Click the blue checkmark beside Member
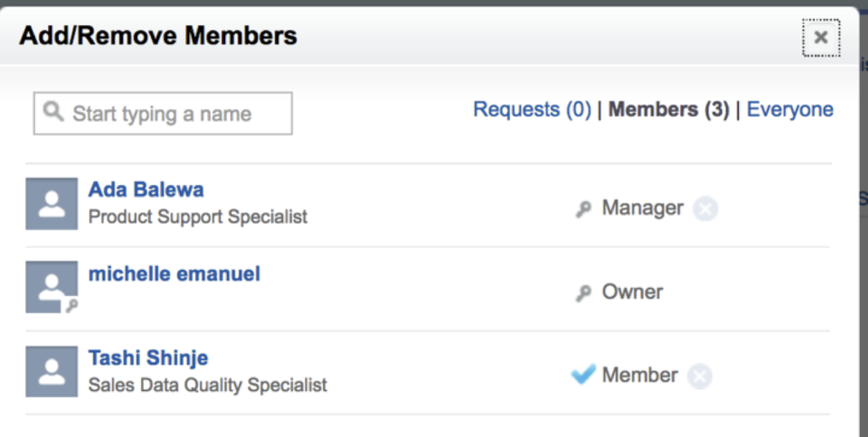 coord(583,375)
